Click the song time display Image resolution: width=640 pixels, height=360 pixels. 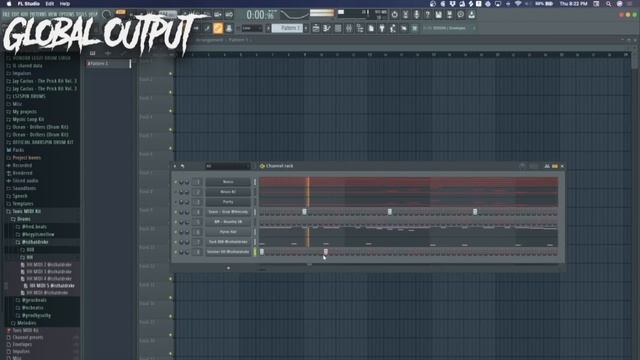260,15
